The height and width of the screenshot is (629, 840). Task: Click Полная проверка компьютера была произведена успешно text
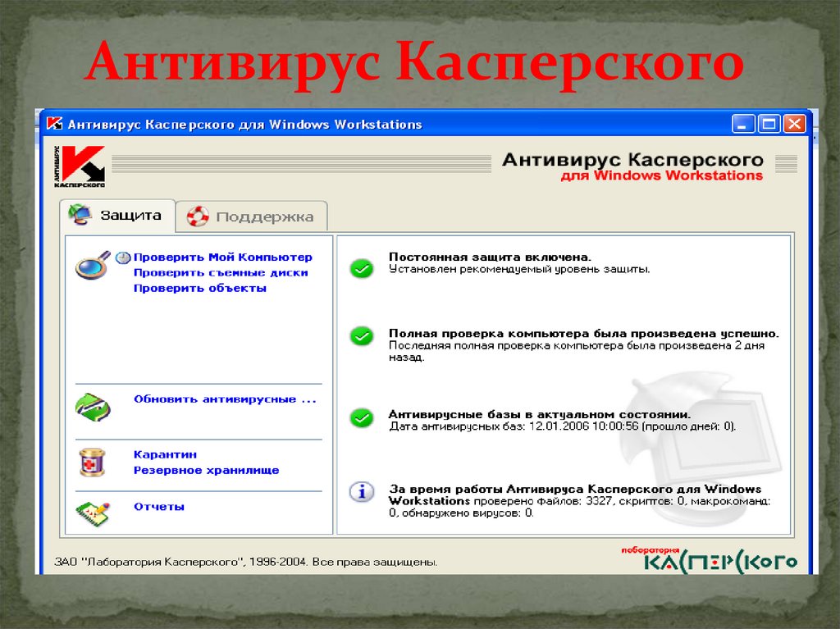584,334
